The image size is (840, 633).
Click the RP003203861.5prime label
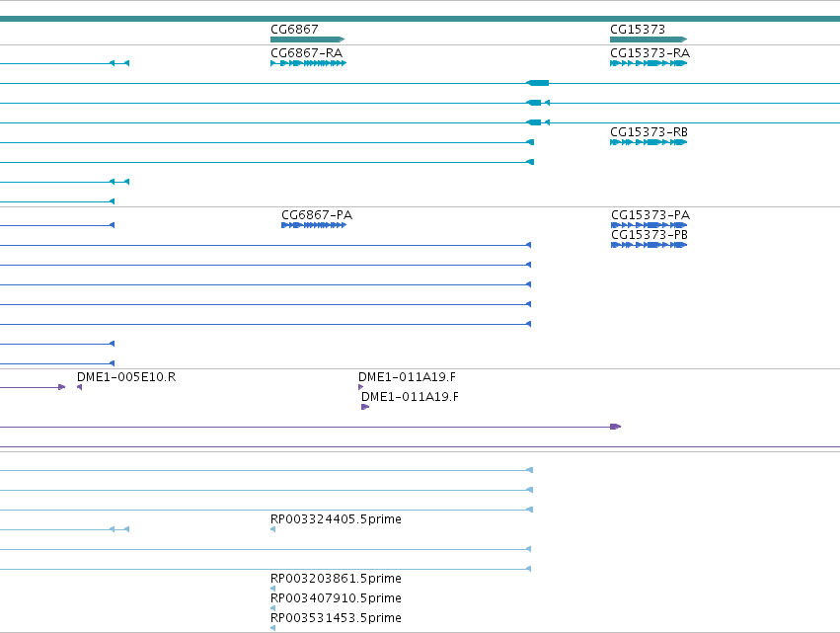pos(336,579)
